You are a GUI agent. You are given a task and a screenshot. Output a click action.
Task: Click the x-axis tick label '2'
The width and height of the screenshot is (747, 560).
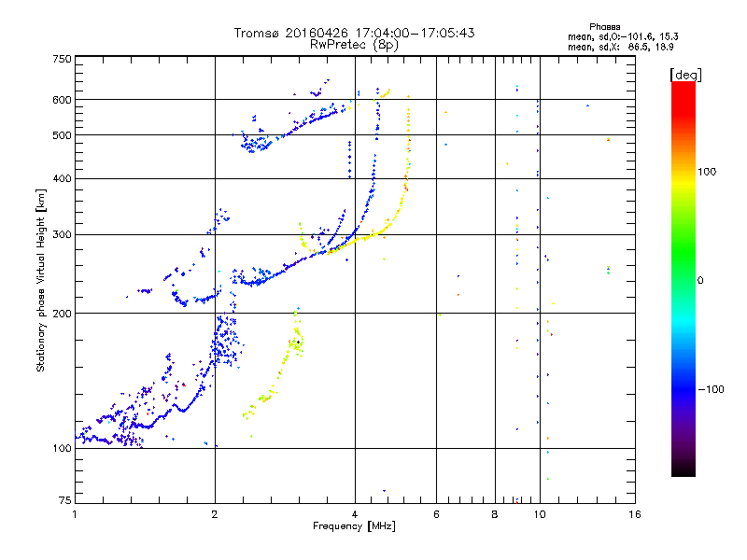tap(215, 514)
